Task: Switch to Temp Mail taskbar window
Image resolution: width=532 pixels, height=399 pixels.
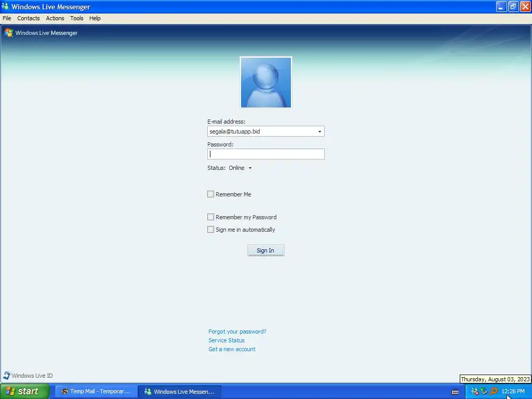Action: click(96, 391)
